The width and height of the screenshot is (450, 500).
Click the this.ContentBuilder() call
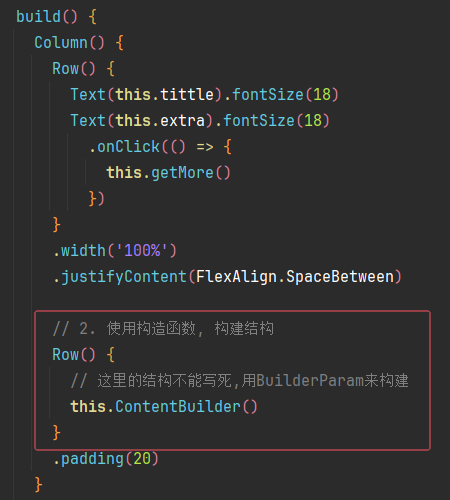(164, 407)
